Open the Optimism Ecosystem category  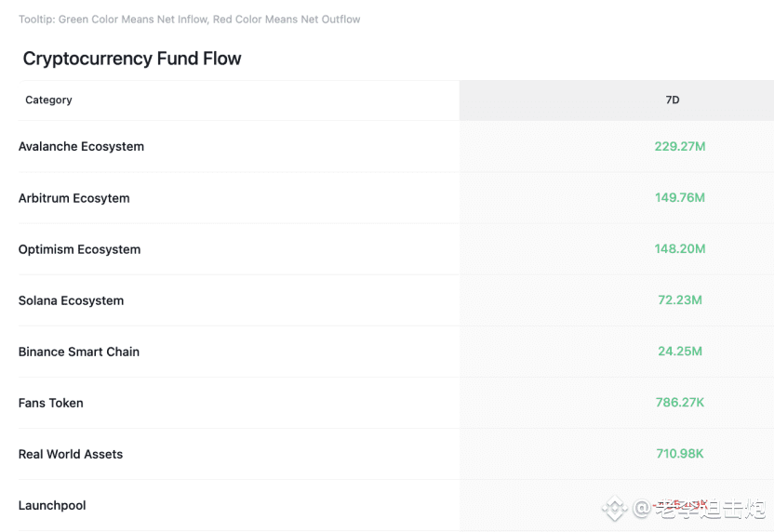[x=79, y=249]
